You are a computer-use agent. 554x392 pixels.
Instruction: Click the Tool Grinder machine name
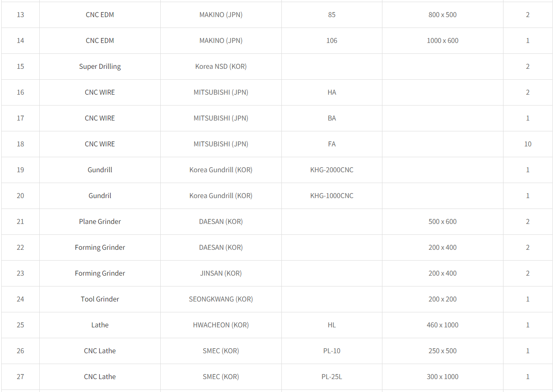[x=100, y=299]
